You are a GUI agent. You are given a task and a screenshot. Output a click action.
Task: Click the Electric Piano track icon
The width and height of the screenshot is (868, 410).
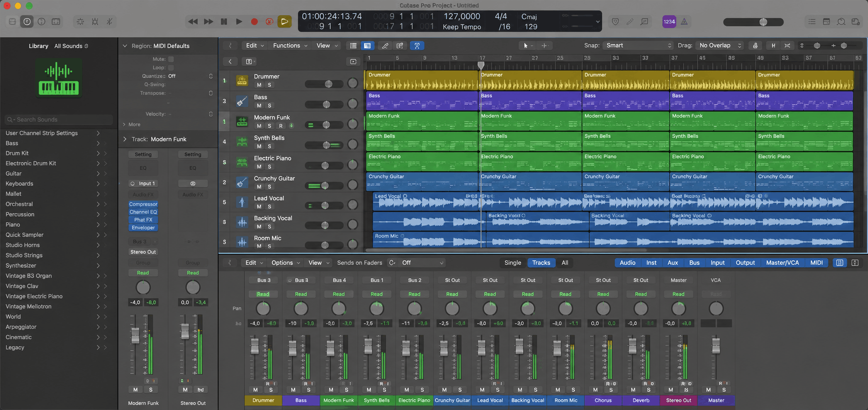coord(242,162)
